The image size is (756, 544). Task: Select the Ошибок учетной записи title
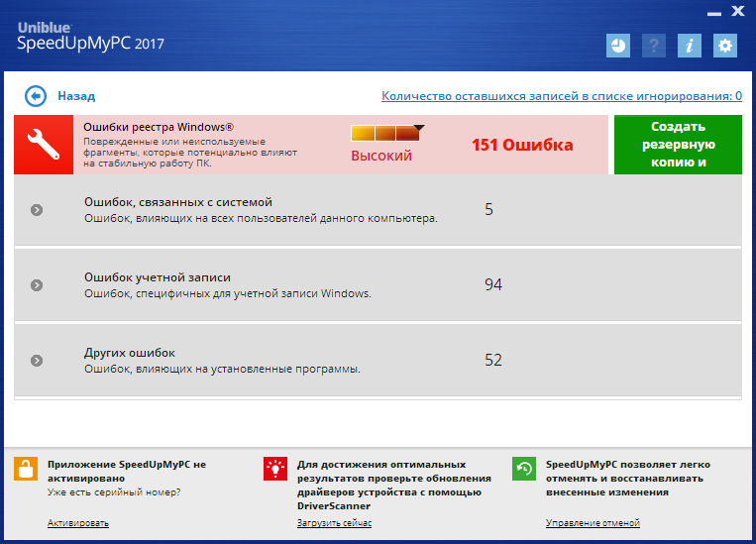point(158,277)
